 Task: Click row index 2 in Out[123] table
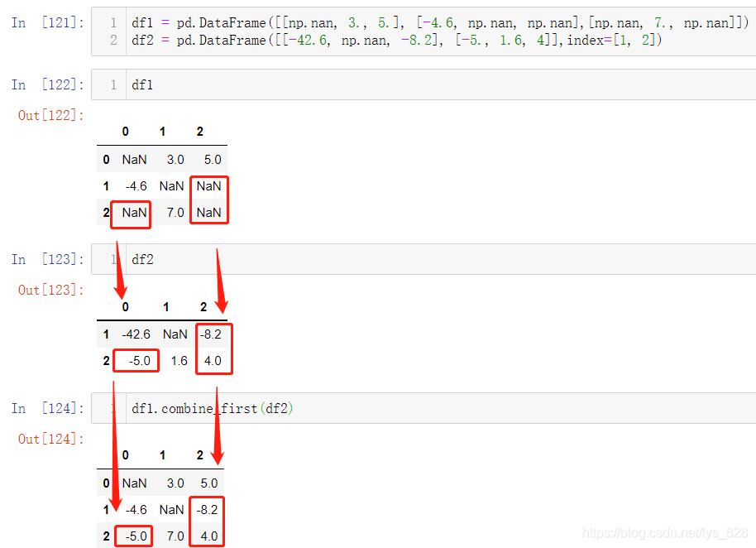point(106,361)
